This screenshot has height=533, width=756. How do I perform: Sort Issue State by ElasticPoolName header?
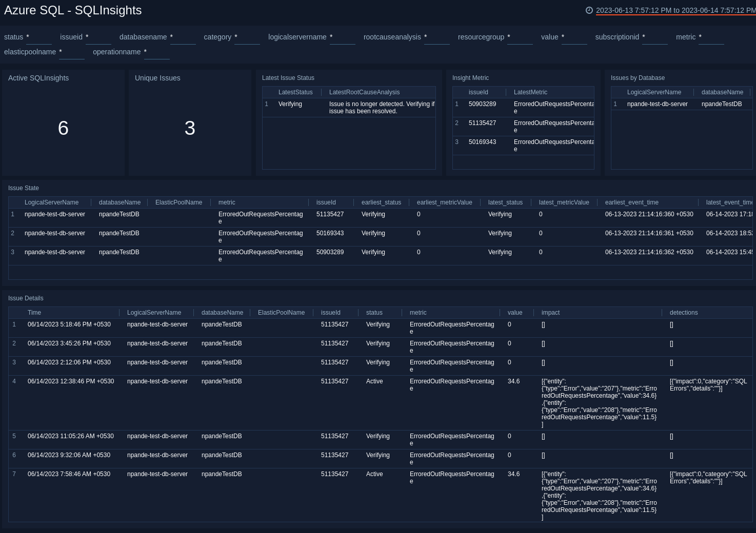pos(178,202)
